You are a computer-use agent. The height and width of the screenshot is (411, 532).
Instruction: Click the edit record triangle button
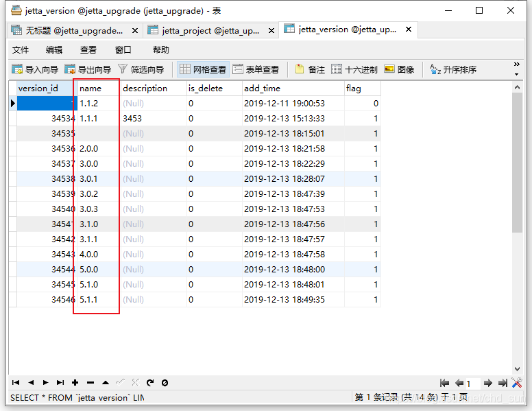(x=106, y=383)
